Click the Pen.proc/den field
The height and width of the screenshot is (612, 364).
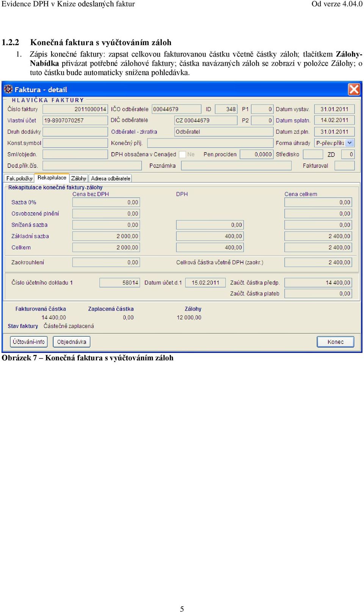coord(257,154)
